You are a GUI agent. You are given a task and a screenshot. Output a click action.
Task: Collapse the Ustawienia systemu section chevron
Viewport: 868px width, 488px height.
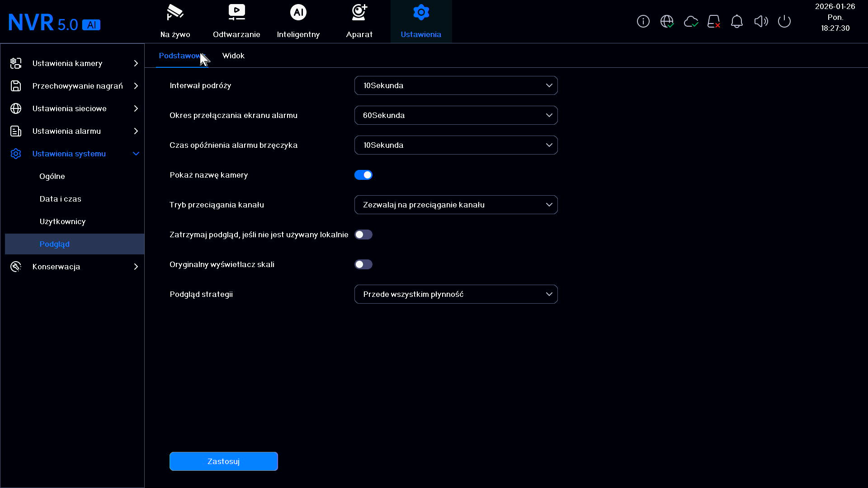[136, 154]
